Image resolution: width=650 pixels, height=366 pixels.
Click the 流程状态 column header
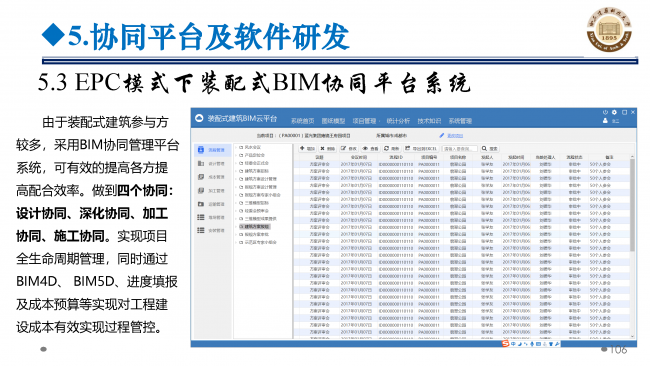pos(575,158)
